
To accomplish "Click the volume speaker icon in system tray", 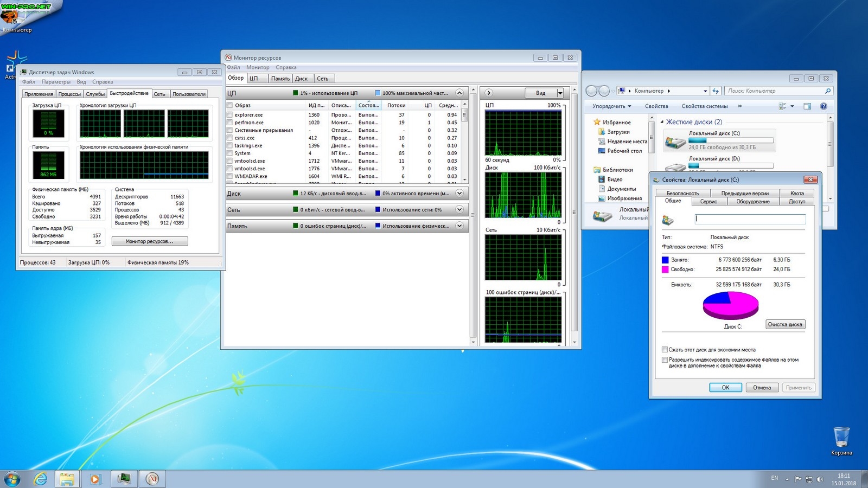I will point(820,479).
